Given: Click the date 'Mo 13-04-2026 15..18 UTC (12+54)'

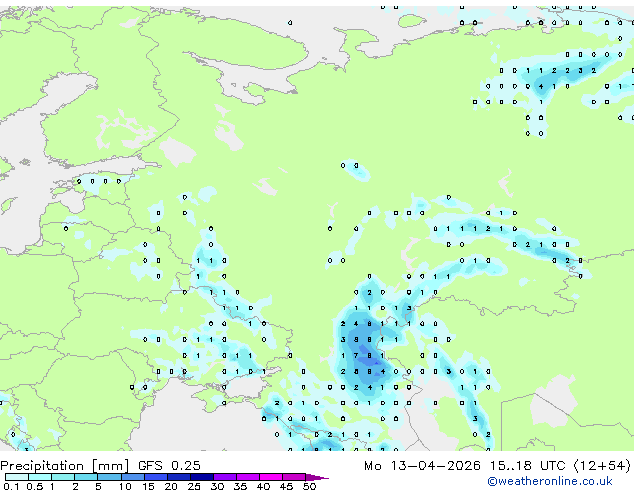Looking at the screenshot, I should 497,466.
